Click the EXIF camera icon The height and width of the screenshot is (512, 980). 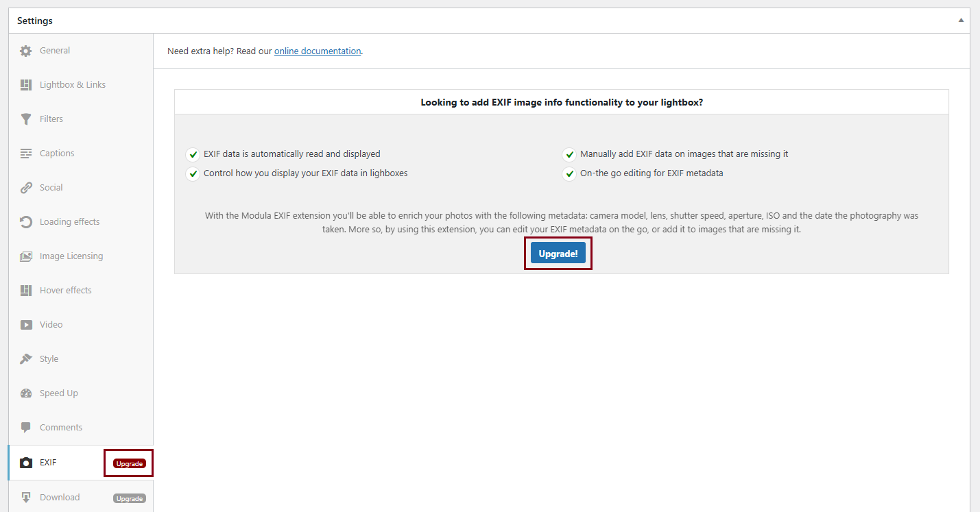point(26,463)
